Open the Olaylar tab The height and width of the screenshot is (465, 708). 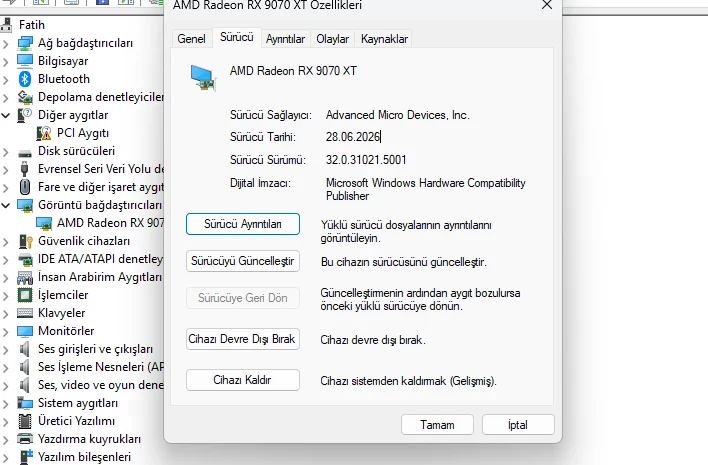[x=332, y=39]
